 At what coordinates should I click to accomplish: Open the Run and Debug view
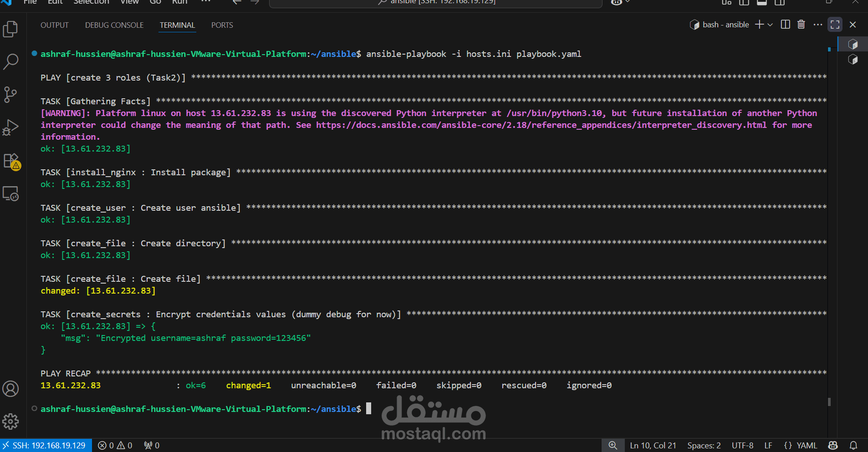(10, 127)
